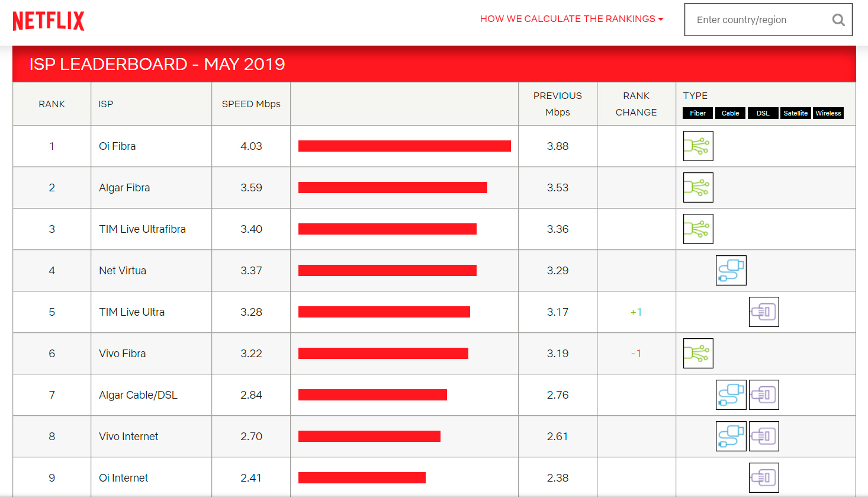Click the -1 rank change value

pyautogui.click(x=636, y=353)
